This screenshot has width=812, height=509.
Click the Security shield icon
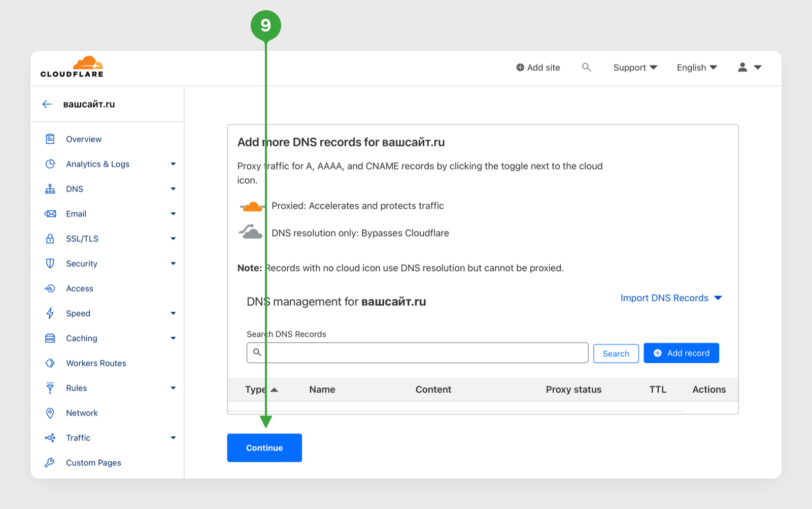[50, 263]
